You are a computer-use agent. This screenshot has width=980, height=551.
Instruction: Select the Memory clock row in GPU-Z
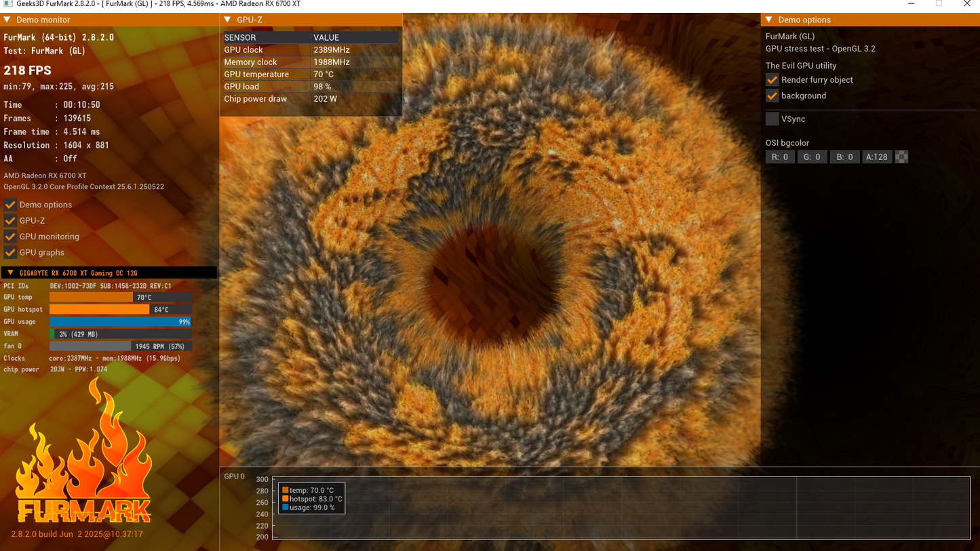click(311, 62)
